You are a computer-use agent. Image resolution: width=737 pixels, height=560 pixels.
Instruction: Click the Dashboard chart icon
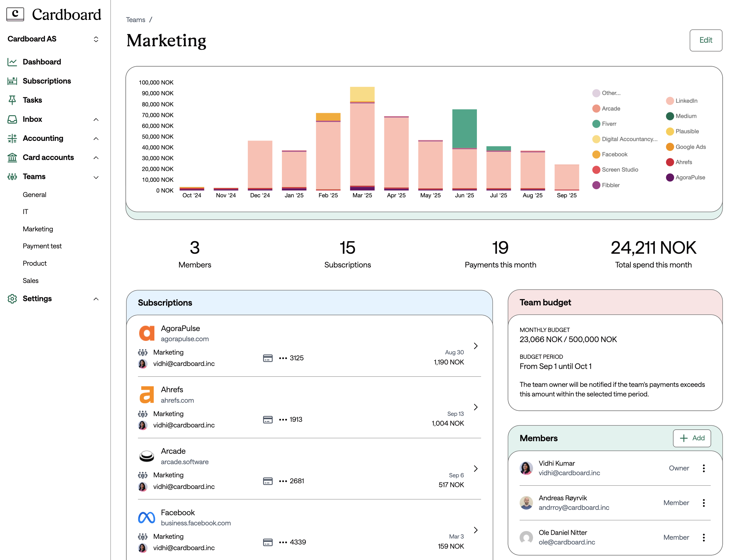tap(12, 62)
